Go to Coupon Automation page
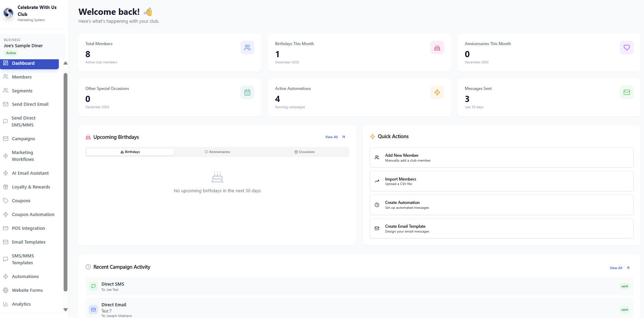Image resolution: width=644 pixels, height=318 pixels. (x=33, y=214)
